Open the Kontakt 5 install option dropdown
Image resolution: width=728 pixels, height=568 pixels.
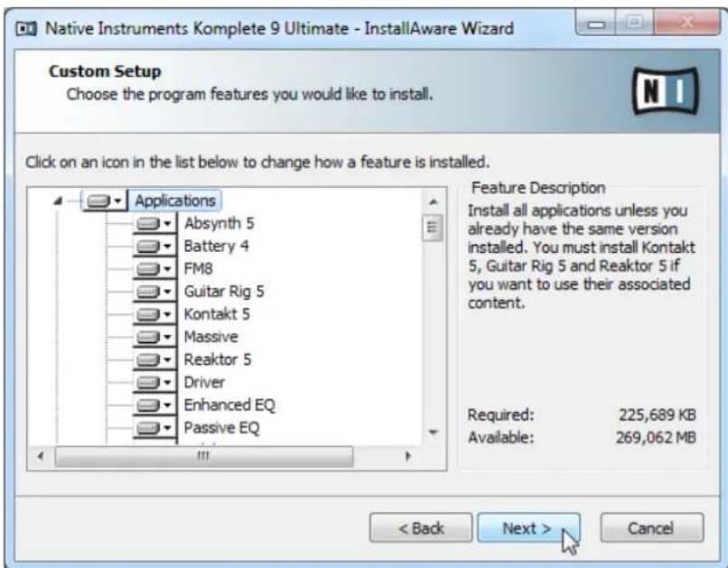[154, 314]
